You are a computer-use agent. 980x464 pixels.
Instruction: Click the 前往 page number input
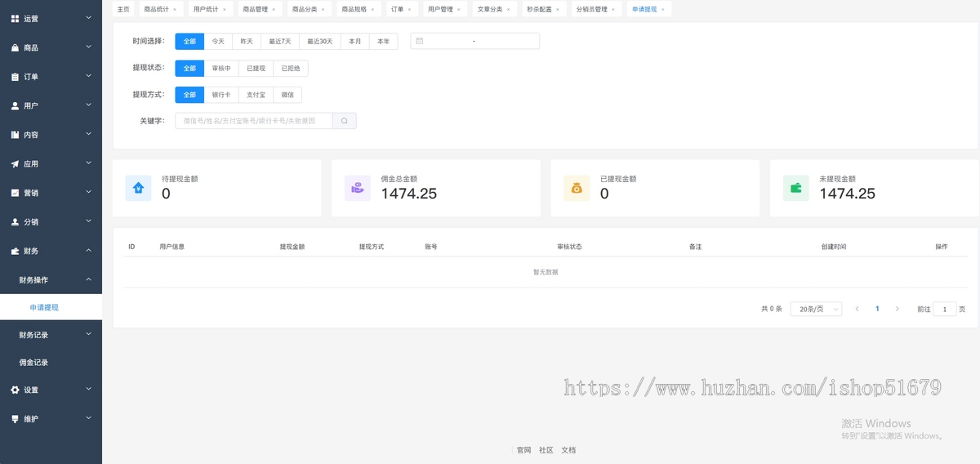pyautogui.click(x=945, y=309)
